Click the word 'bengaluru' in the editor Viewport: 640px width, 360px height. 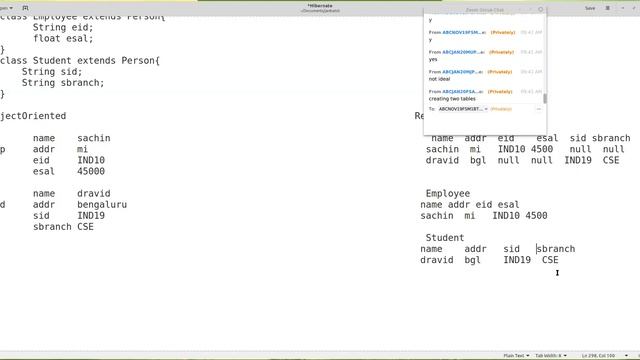pyautogui.click(x=102, y=204)
